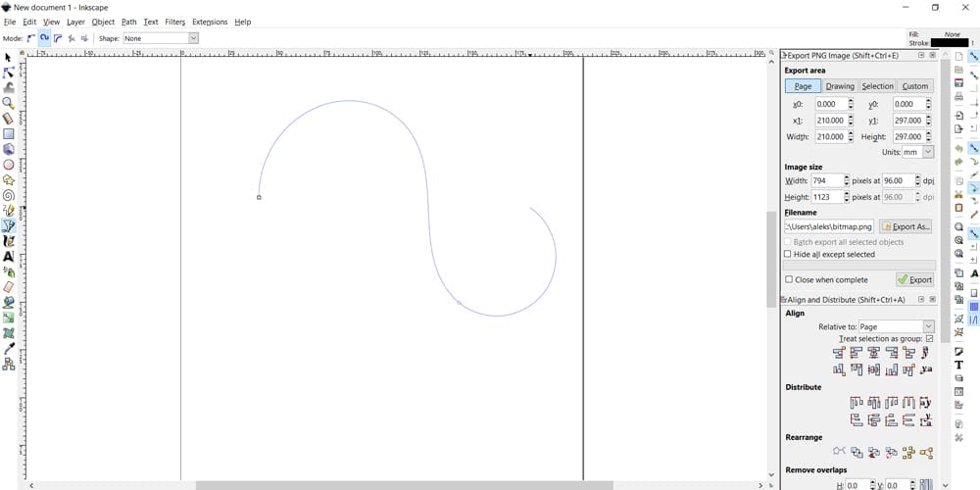The height and width of the screenshot is (490, 980).
Task: Select the Selector arrow tool
Action: 8,58
